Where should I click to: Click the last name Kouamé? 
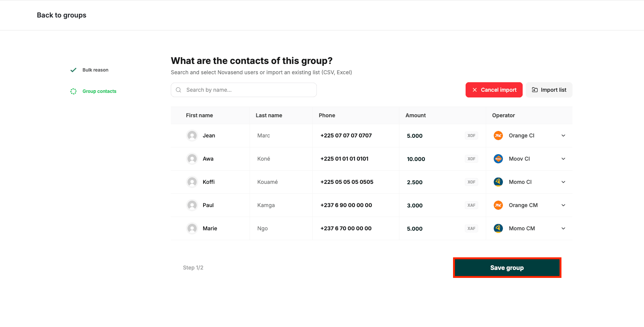pos(267,182)
